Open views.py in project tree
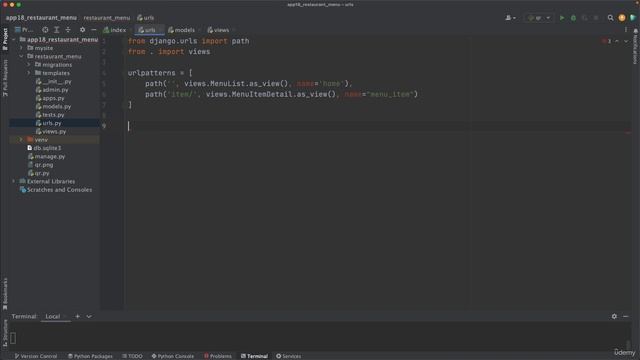 (x=51, y=131)
